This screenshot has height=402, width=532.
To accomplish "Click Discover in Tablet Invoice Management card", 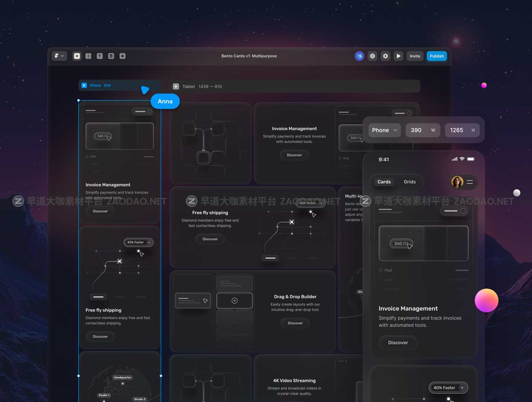I will click(x=294, y=155).
